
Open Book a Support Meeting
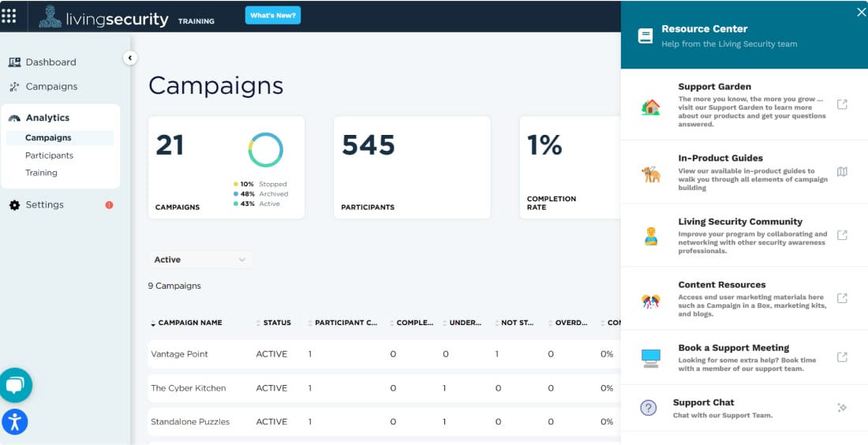744,357
